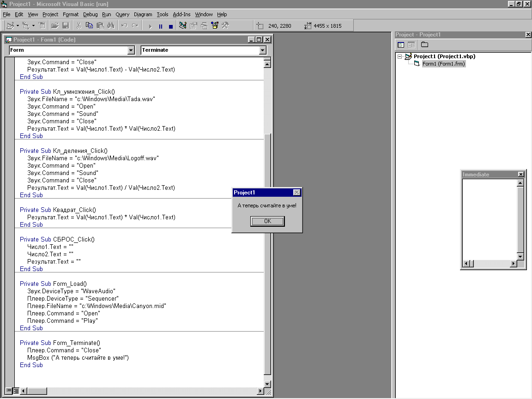
Task: Click the Open Project folder icon
Action: coord(54,25)
